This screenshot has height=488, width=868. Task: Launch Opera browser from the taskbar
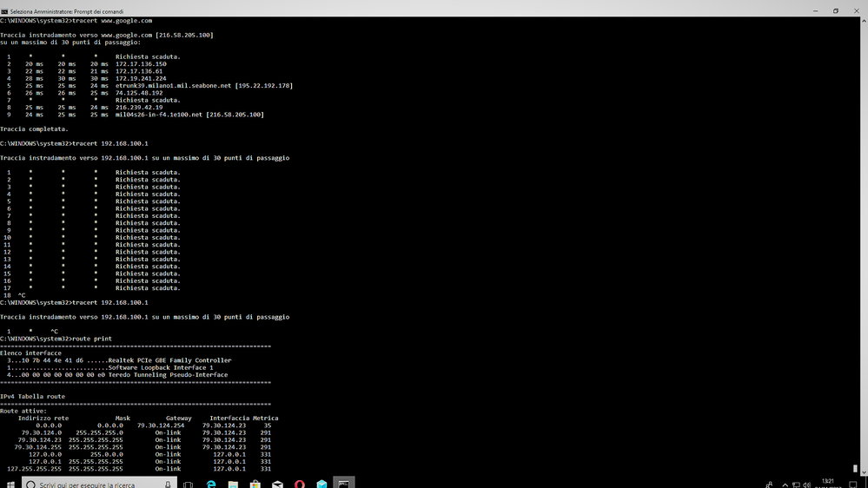coord(300,485)
